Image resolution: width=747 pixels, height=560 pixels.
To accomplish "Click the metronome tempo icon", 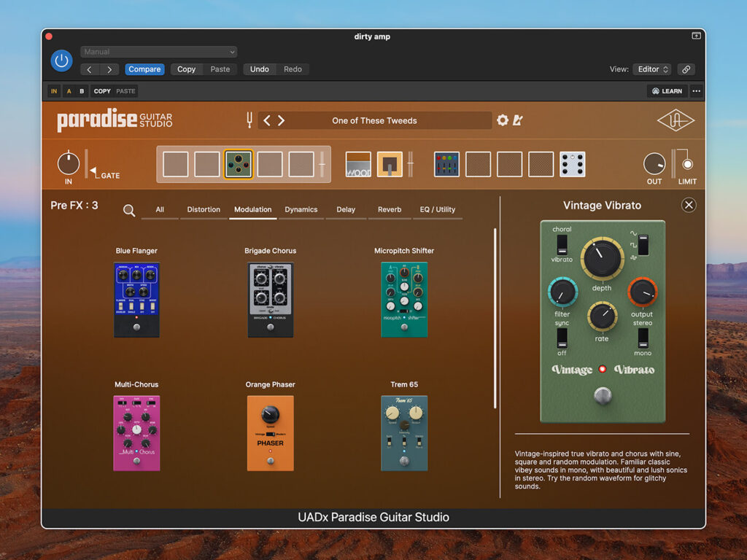I will 518,120.
